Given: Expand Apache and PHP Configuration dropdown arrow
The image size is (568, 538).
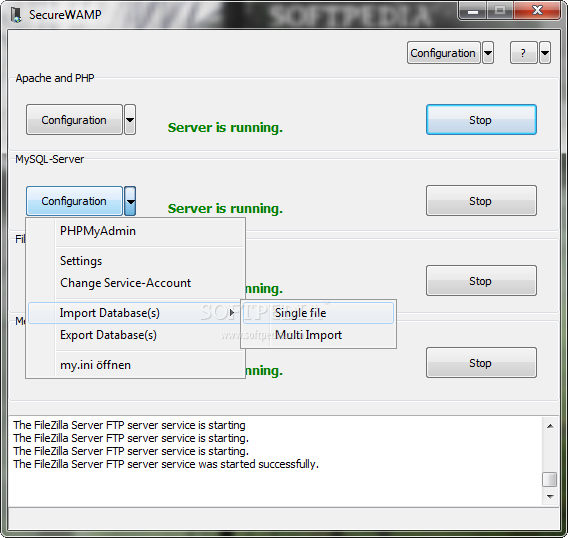Looking at the screenshot, I should point(130,120).
